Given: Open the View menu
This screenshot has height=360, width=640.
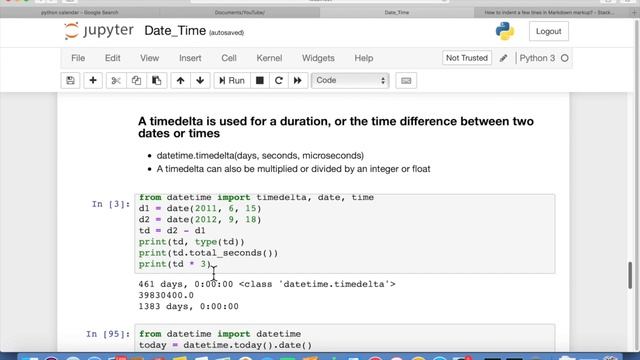Looking at the screenshot, I should (x=149, y=58).
